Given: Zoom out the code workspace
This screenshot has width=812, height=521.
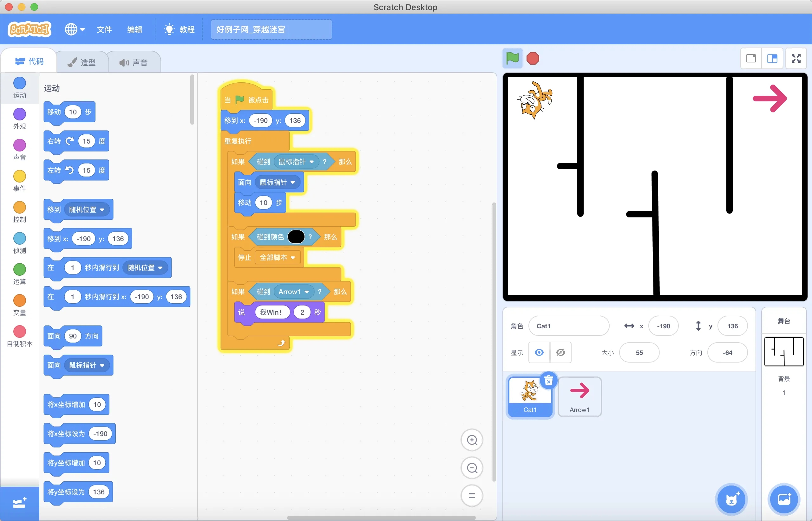Looking at the screenshot, I should [472, 468].
